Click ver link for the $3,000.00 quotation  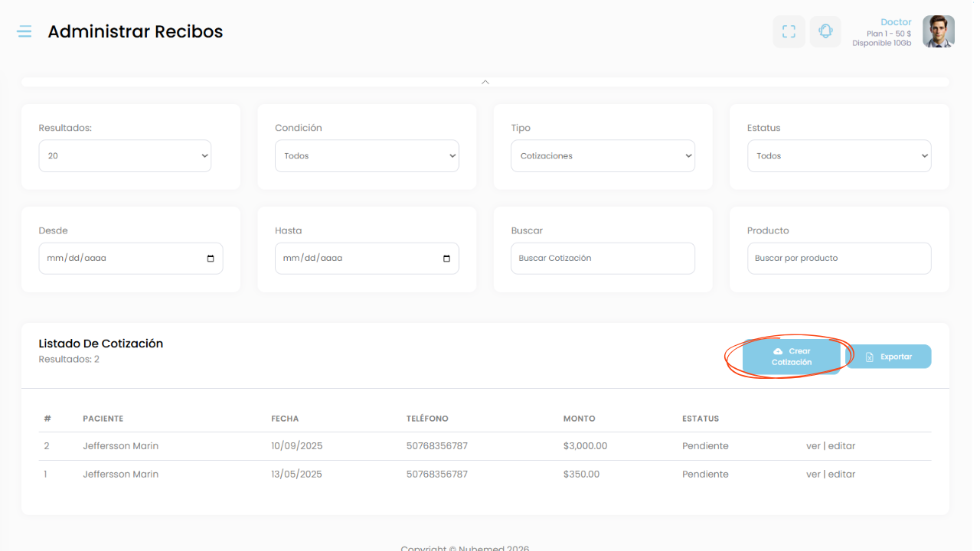point(813,446)
